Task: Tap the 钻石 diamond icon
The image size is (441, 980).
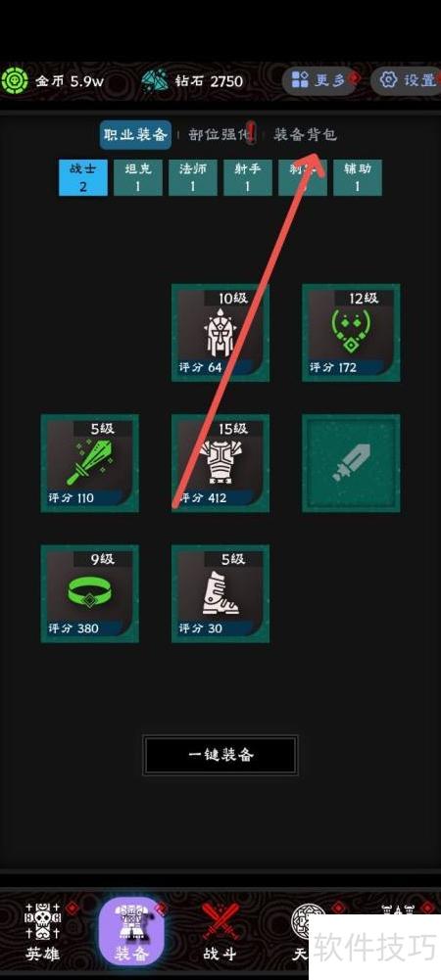Action: click(x=154, y=80)
